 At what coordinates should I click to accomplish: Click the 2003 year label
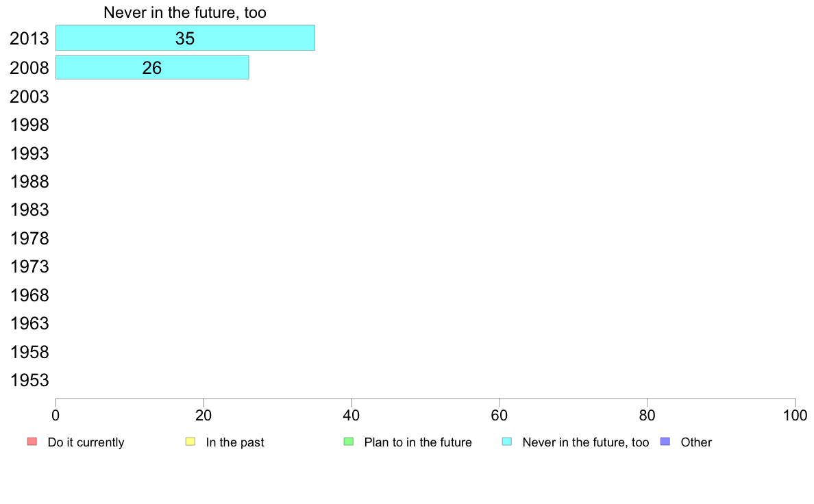[29, 97]
